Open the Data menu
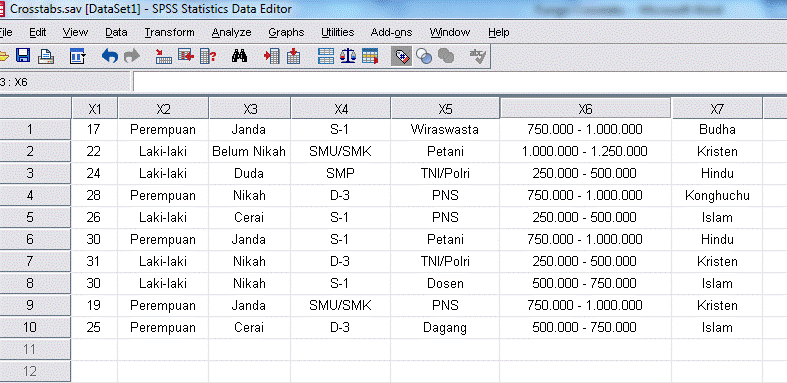Viewport: 787px width, 383px height. tap(116, 33)
